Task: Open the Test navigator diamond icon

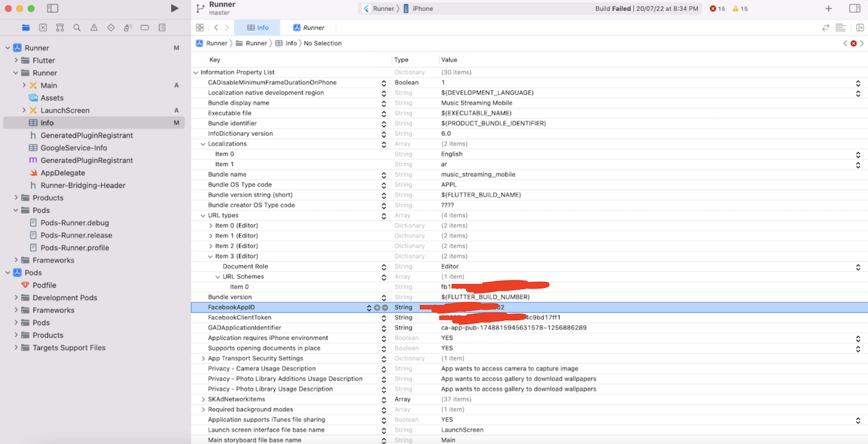Action: point(111,27)
